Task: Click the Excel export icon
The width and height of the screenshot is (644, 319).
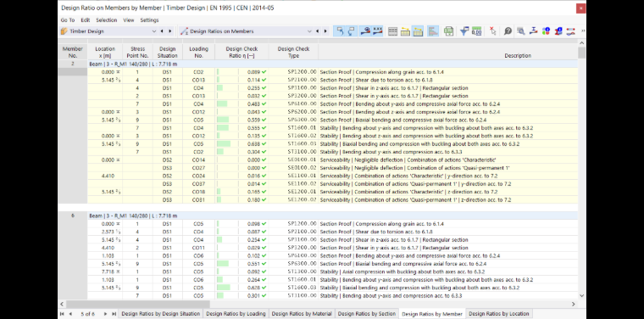Action: (x=448, y=31)
